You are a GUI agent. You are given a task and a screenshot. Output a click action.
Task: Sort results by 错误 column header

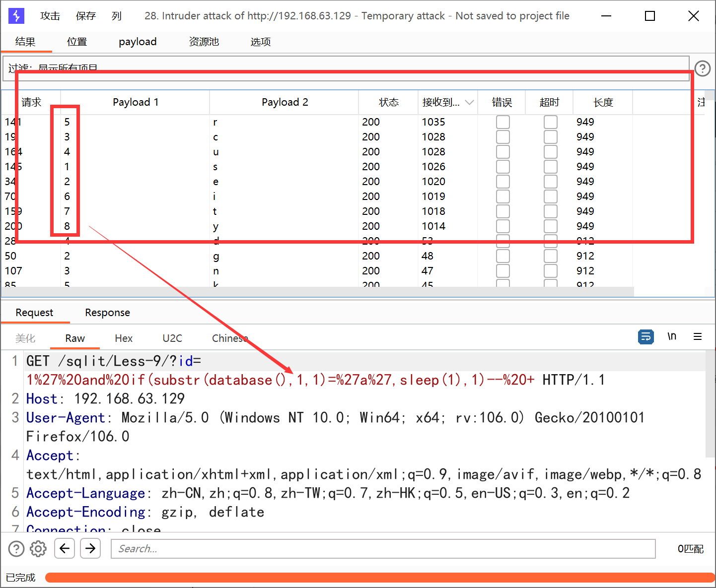[502, 102]
